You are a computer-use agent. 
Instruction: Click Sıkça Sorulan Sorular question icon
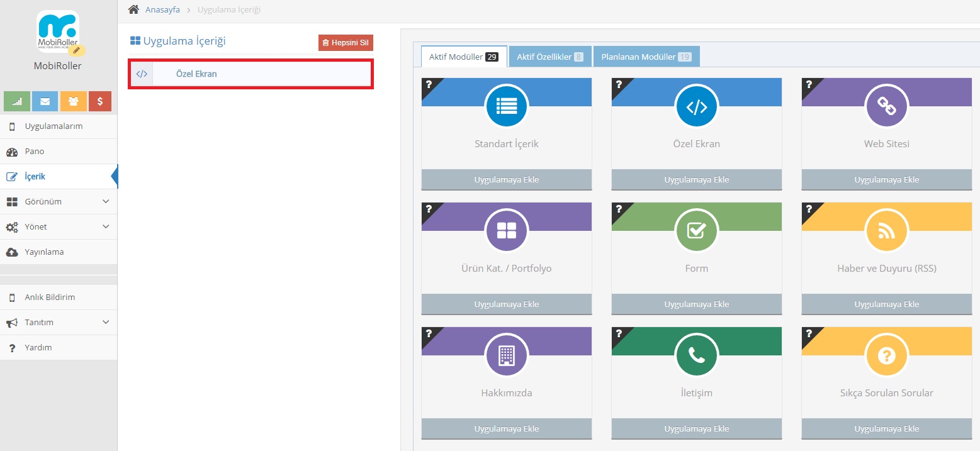tap(887, 355)
